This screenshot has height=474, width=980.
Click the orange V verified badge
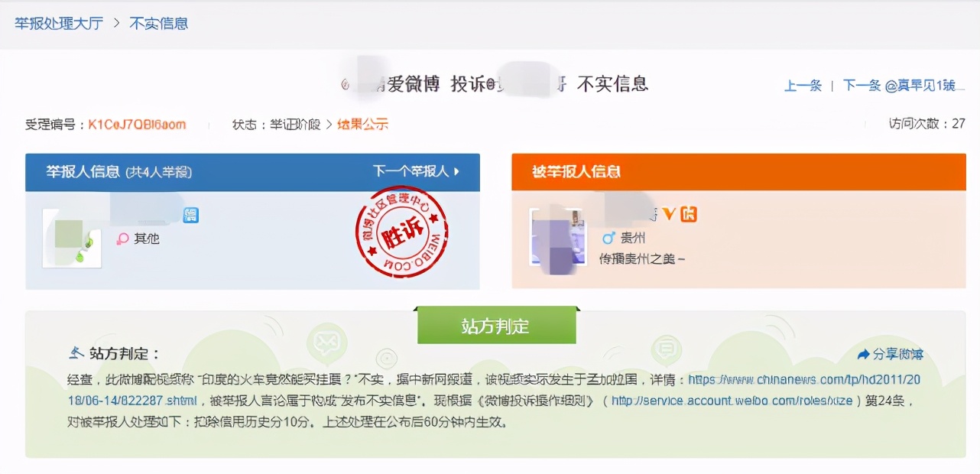click(669, 214)
